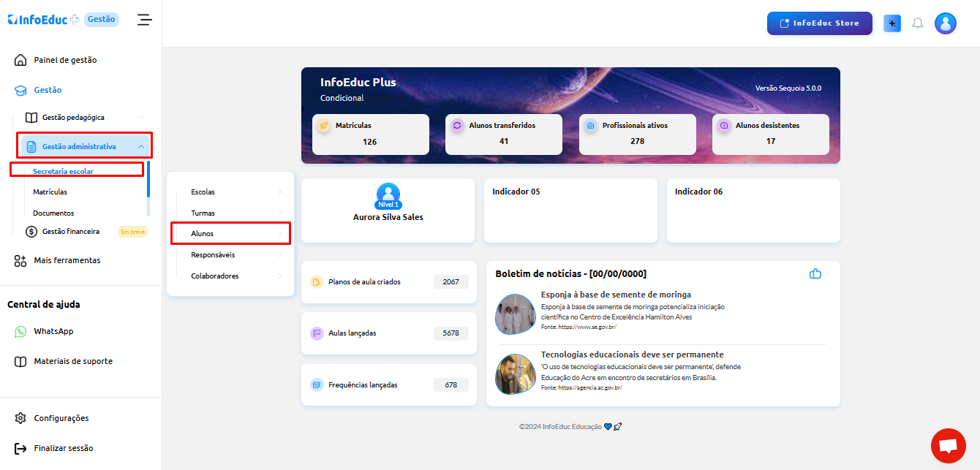
Task: Open the Painel de gestão link
Action: point(65,60)
